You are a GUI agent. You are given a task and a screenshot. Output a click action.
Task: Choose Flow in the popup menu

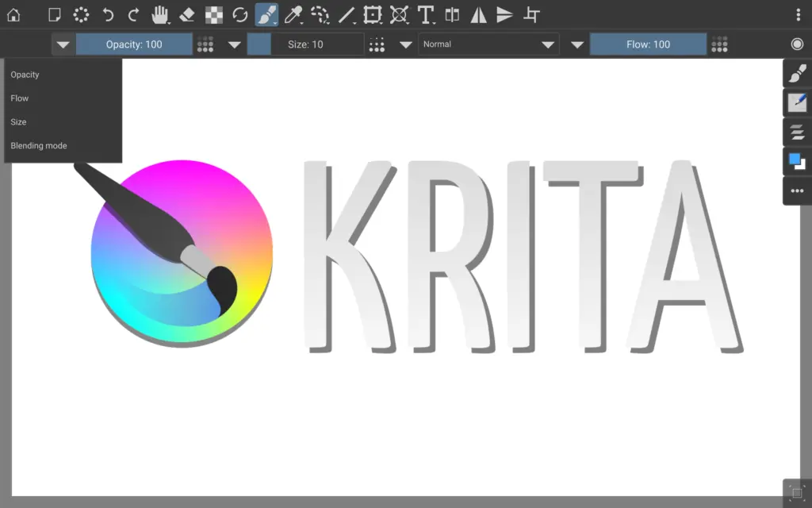[x=20, y=98]
